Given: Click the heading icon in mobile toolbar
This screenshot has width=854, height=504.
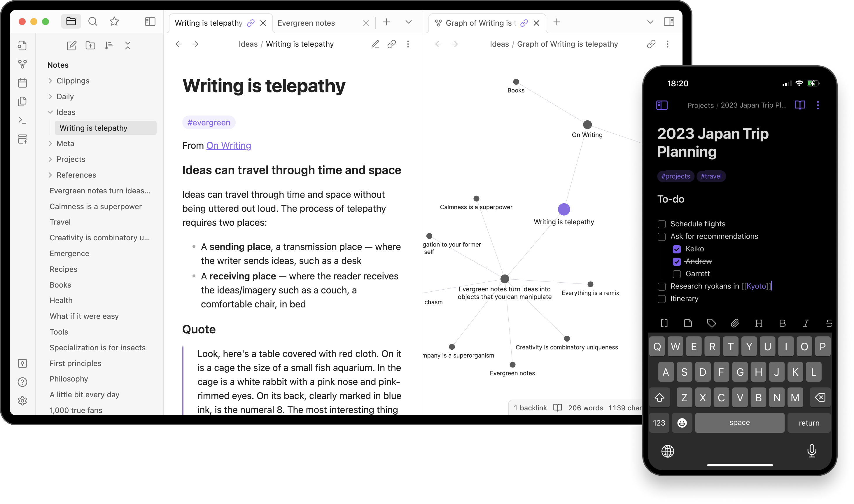Looking at the screenshot, I should pyautogui.click(x=759, y=324).
